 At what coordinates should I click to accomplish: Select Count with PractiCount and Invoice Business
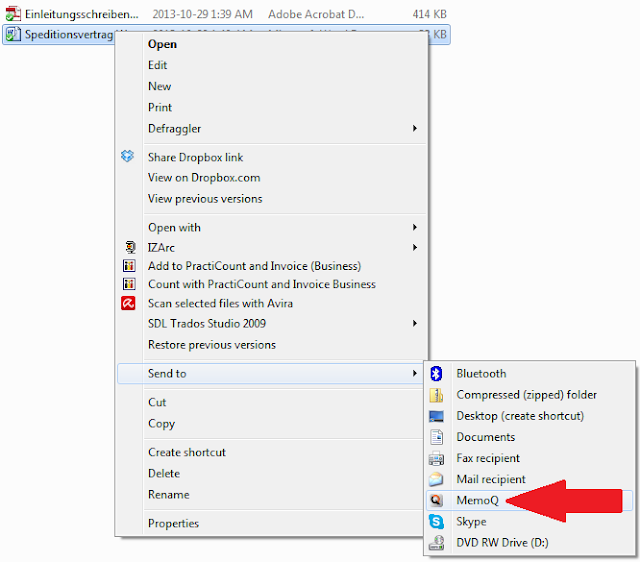(262, 284)
